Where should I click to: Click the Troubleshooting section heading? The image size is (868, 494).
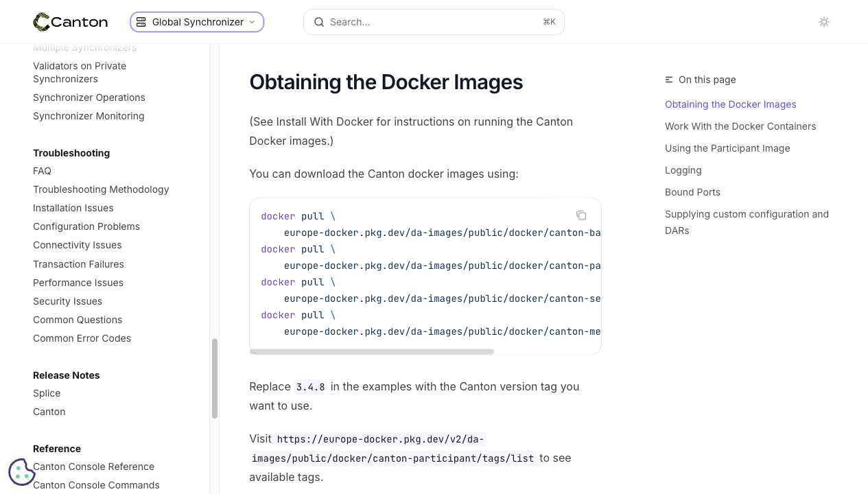[x=71, y=153]
